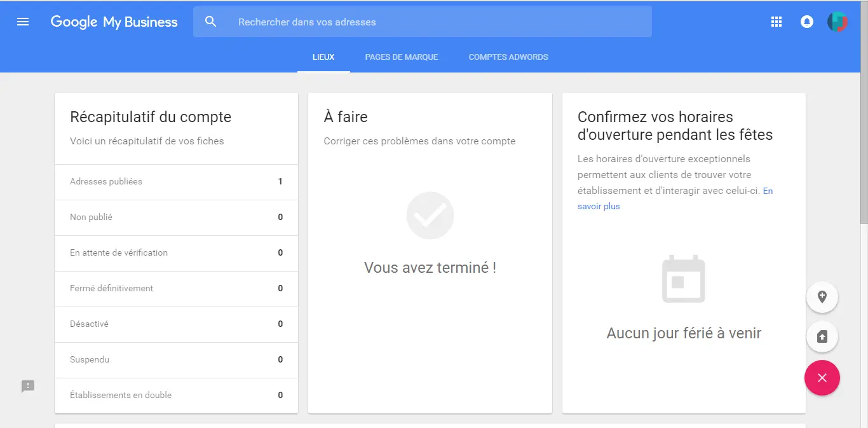
Task: Focus the Rechercher dans vos adresses field
Action: pos(423,22)
